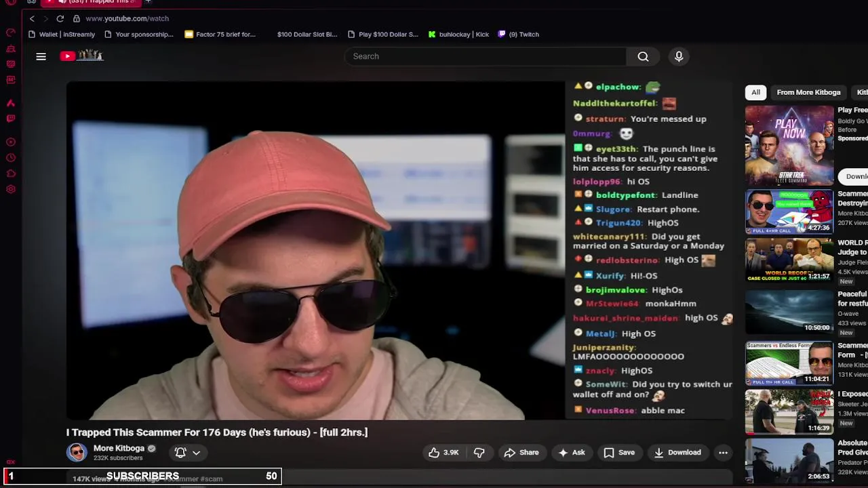The width and height of the screenshot is (868, 488).
Task: Click the Share button
Action: pos(521,453)
